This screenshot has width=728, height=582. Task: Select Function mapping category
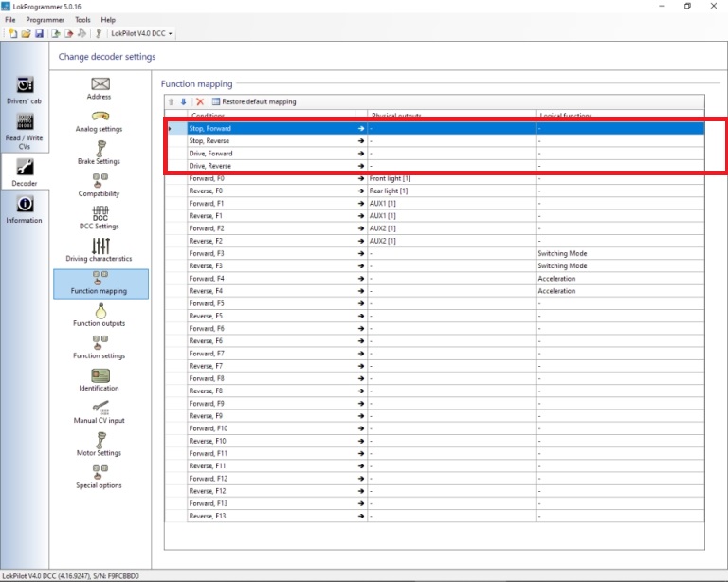point(100,283)
